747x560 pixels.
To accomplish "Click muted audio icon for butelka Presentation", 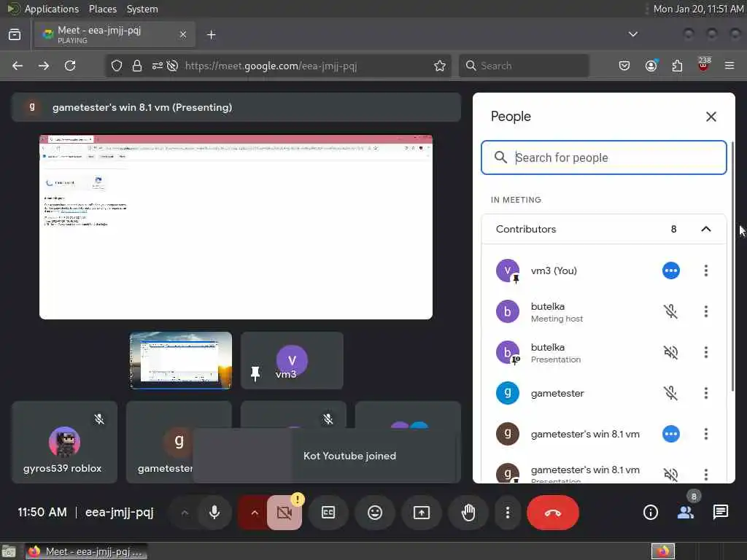I will coord(671,352).
